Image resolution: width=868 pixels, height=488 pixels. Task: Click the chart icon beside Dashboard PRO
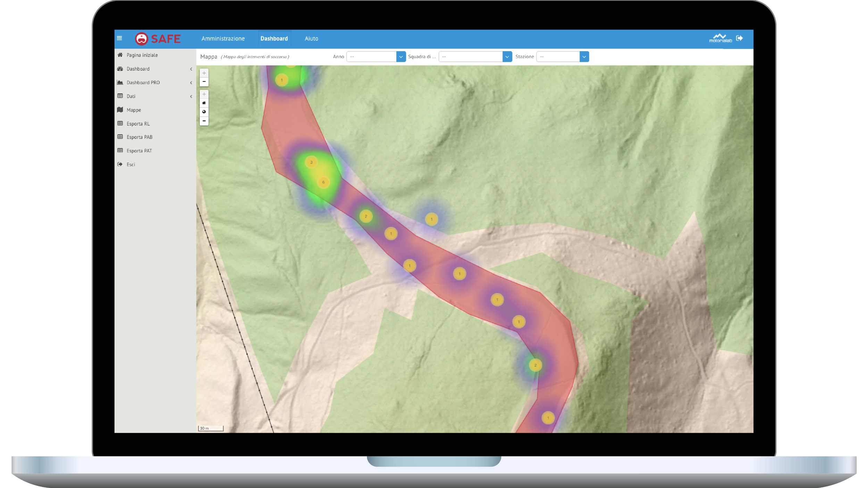120,82
